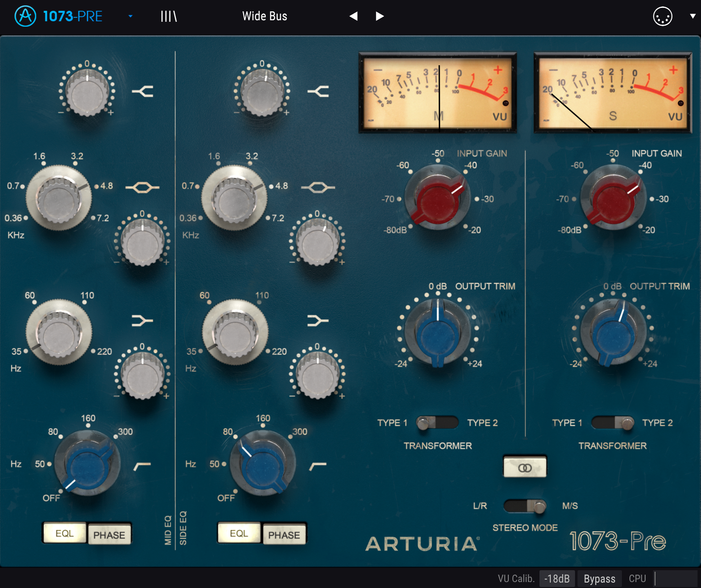Screen dimensions: 701x588
Task: Click the Side EQ high shelf gain knob
Action: pos(262,91)
